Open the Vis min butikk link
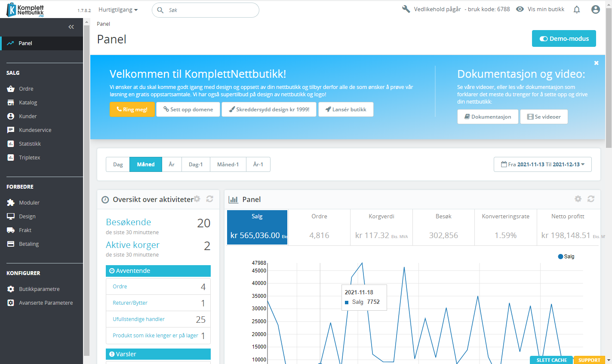This screenshot has height=364, width=612. (x=546, y=9)
